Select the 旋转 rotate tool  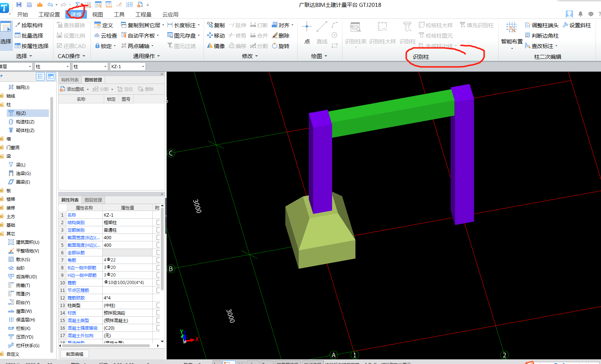click(281, 46)
